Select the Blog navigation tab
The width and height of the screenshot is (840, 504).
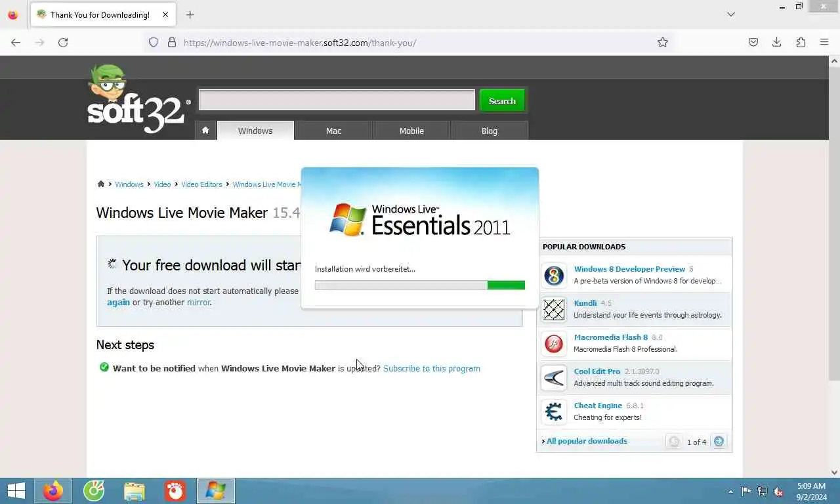(490, 131)
